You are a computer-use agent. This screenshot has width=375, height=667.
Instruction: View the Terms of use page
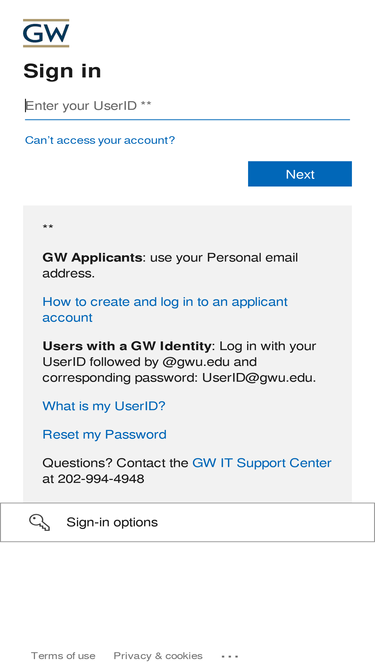tap(63, 656)
